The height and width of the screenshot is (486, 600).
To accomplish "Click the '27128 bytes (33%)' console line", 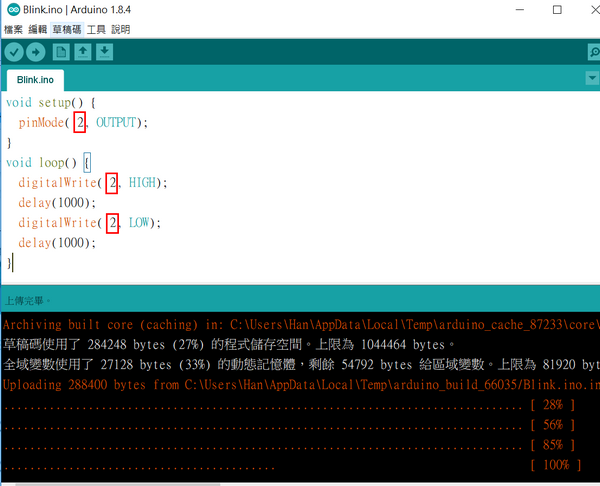I will (300, 365).
